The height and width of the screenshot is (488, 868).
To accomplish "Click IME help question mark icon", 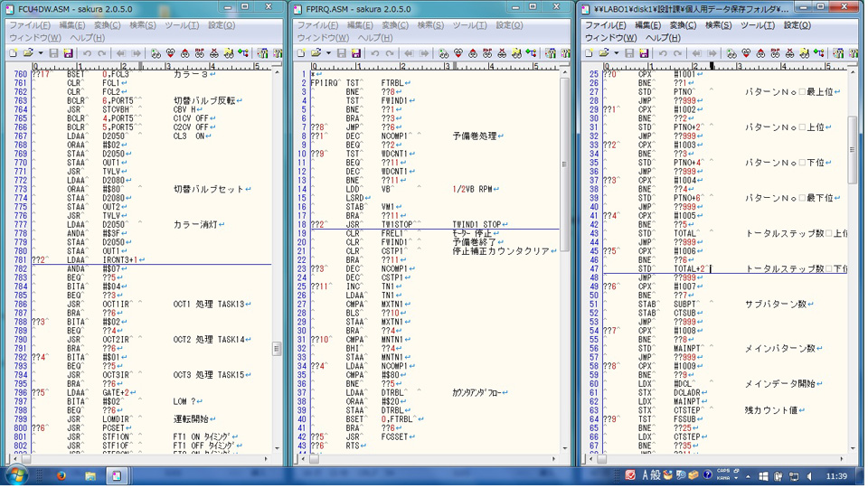I will pos(707,476).
